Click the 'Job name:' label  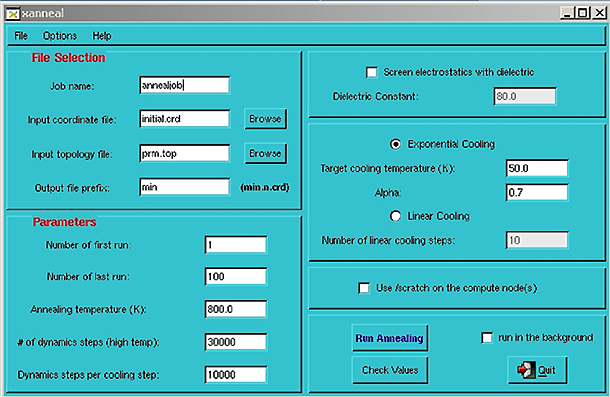[72, 86]
